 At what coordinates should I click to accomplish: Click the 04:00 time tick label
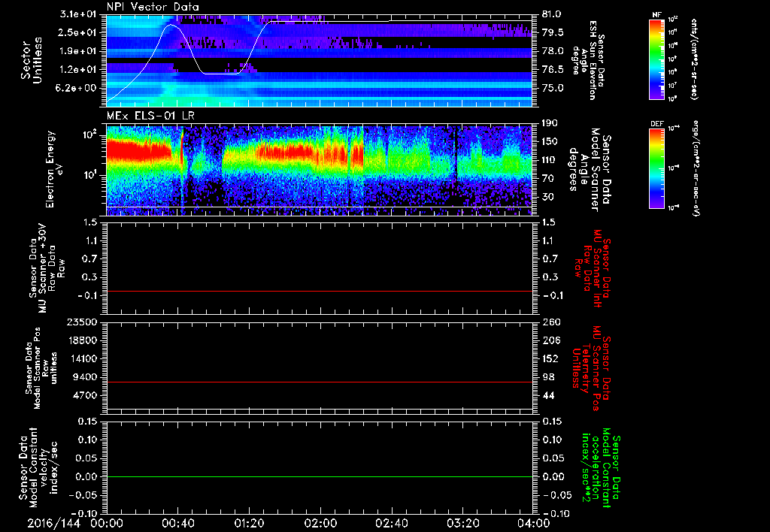tap(534, 523)
